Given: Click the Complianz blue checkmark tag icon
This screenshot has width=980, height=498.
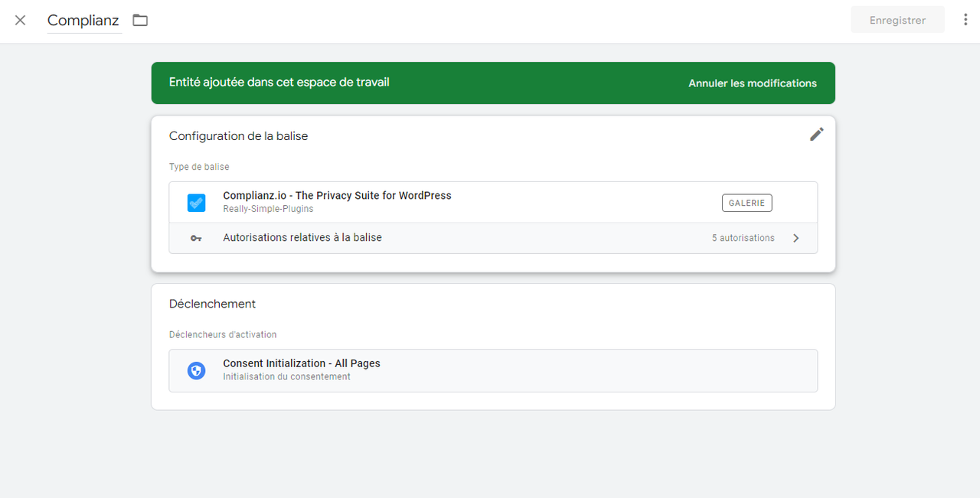Looking at the screenshot, I should pos(197,203).
